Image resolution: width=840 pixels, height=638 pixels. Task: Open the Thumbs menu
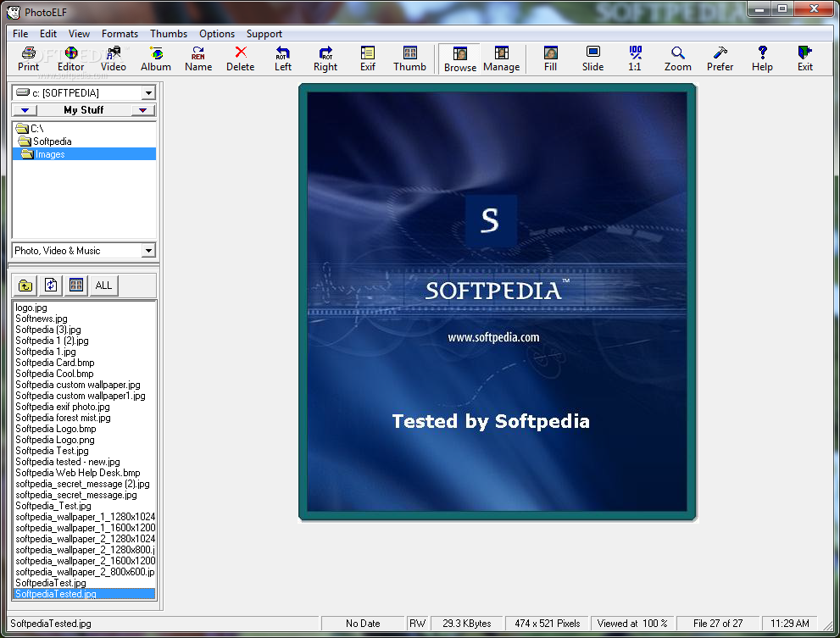click(169, 34)
